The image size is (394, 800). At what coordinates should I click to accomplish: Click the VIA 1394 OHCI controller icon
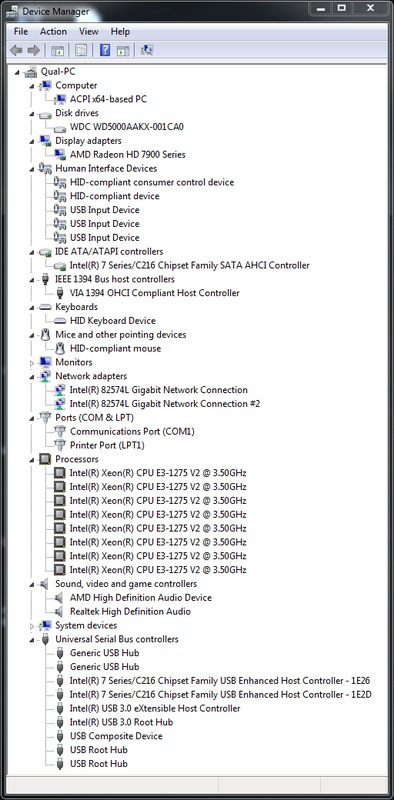pos(60,293)
